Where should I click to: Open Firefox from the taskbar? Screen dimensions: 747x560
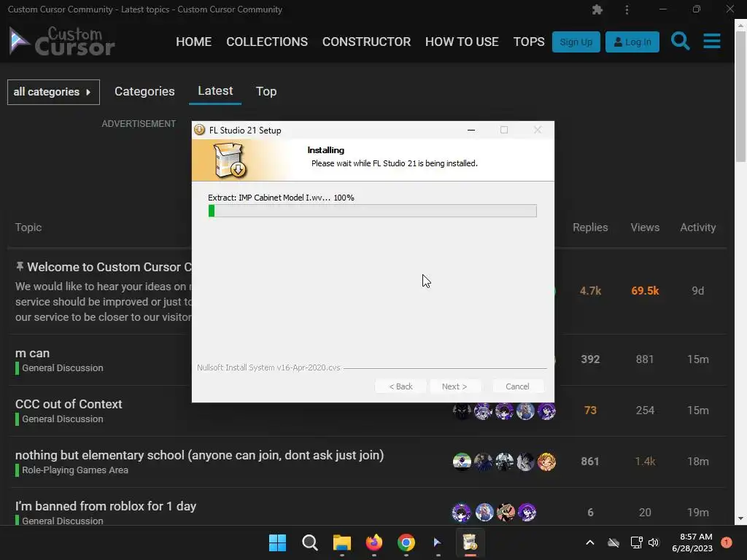(x=374, y=542)
